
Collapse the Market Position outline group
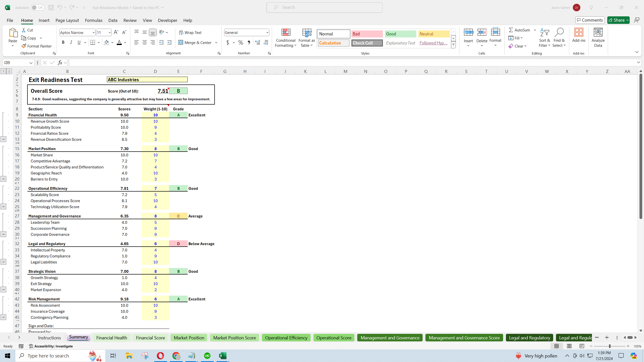(x=3, y=179)
